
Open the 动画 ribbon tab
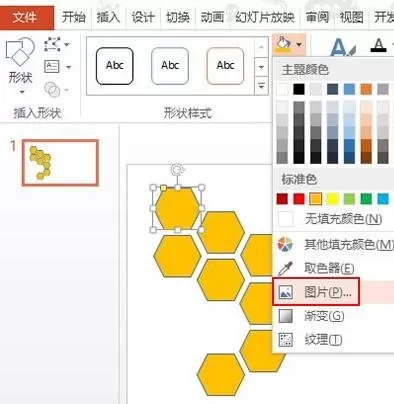click(x=212, y=17)
